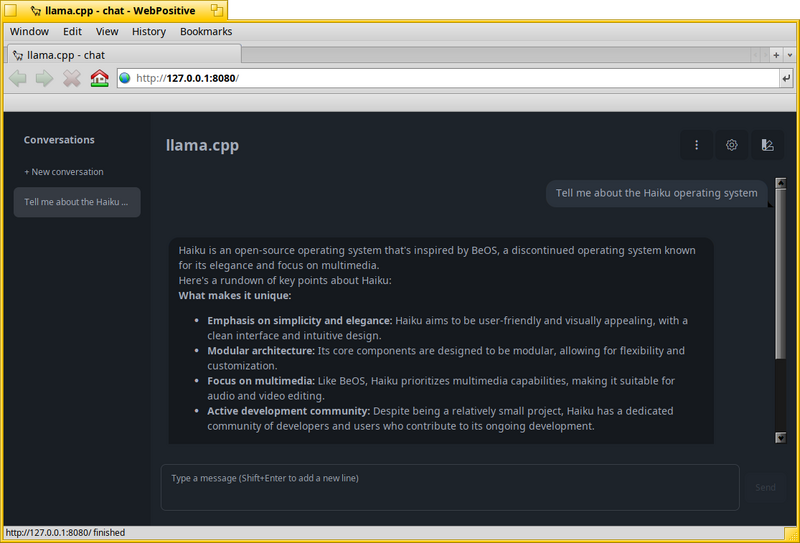Click 'Emphasis on simplicity and elegance:' bullet
The height and width of the screenshot is (543, 800).
[299, 320]
